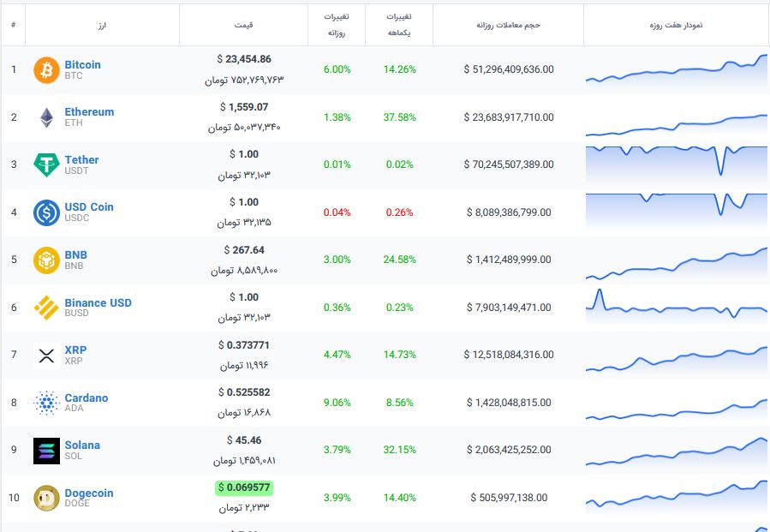Click Bitcoin toman price ۷۵۲,۷۶۹,۷۶۳

tap(257, 80)
